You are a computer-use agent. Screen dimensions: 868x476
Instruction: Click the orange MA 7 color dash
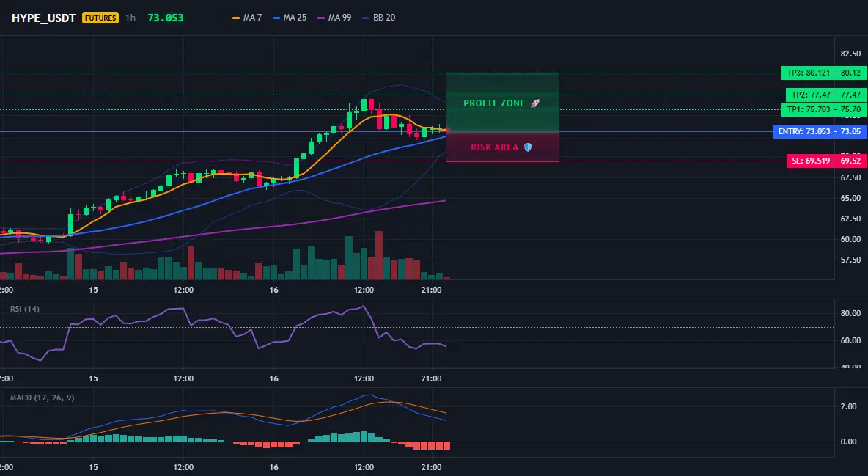click(x=236, y=18)
